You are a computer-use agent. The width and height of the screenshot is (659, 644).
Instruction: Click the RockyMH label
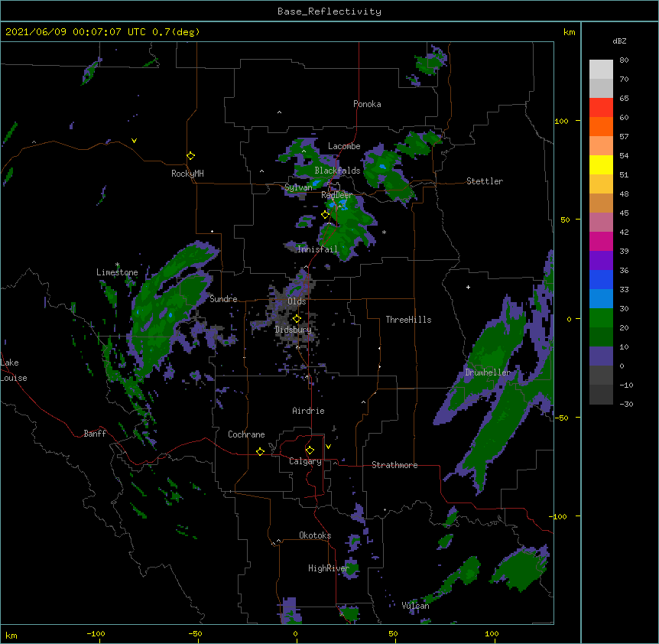pos(187,174)
